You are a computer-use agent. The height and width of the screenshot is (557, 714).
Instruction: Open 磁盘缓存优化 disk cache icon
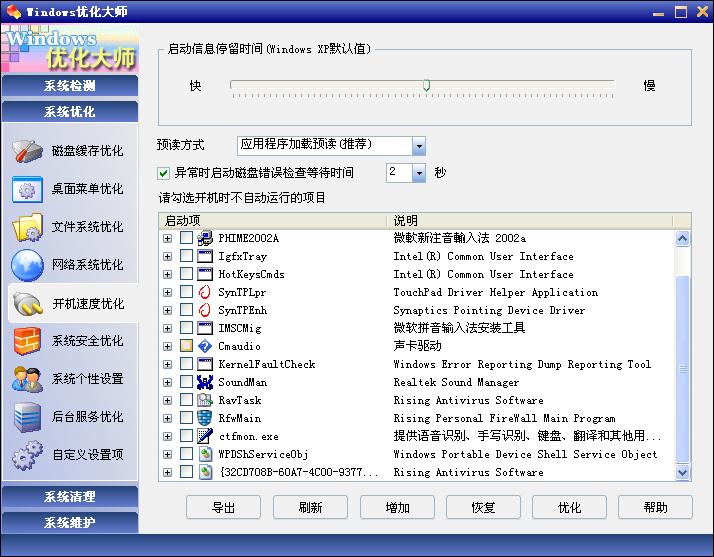[27, 151]
